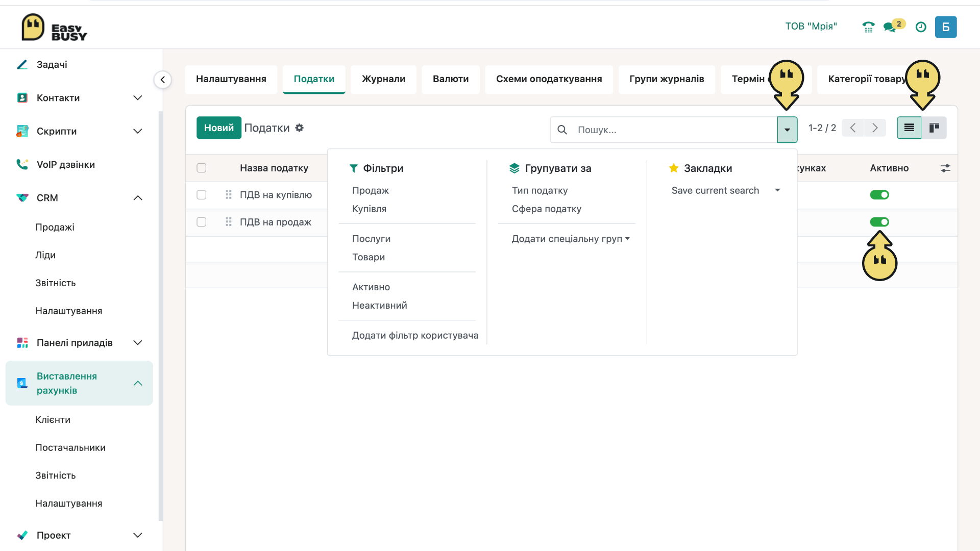Open the VoIP phone icon in header
The width and height of the screenshot is (980, 551).
pos(868,27)
